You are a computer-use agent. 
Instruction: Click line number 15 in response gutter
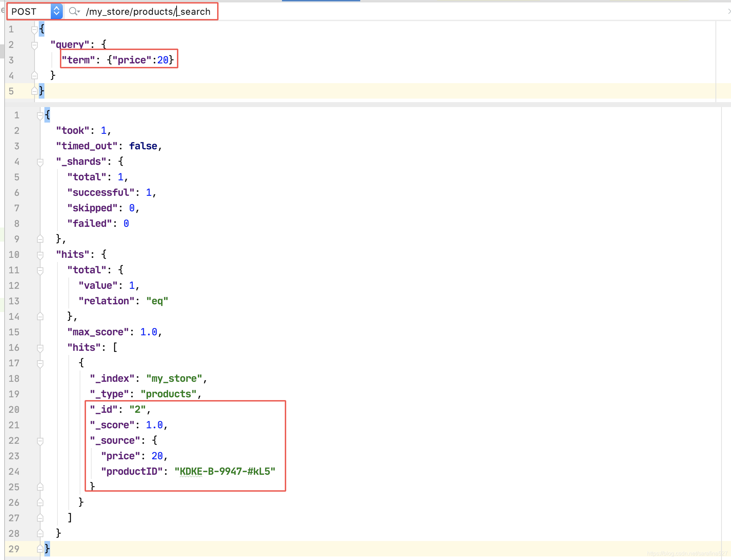pos(14,332)
